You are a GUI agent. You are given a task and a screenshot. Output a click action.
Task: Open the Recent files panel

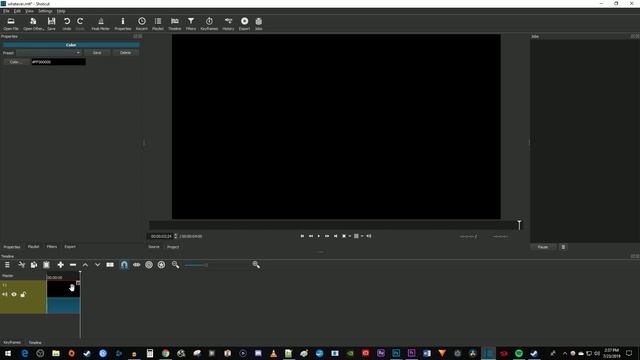(x=142, y=24)
